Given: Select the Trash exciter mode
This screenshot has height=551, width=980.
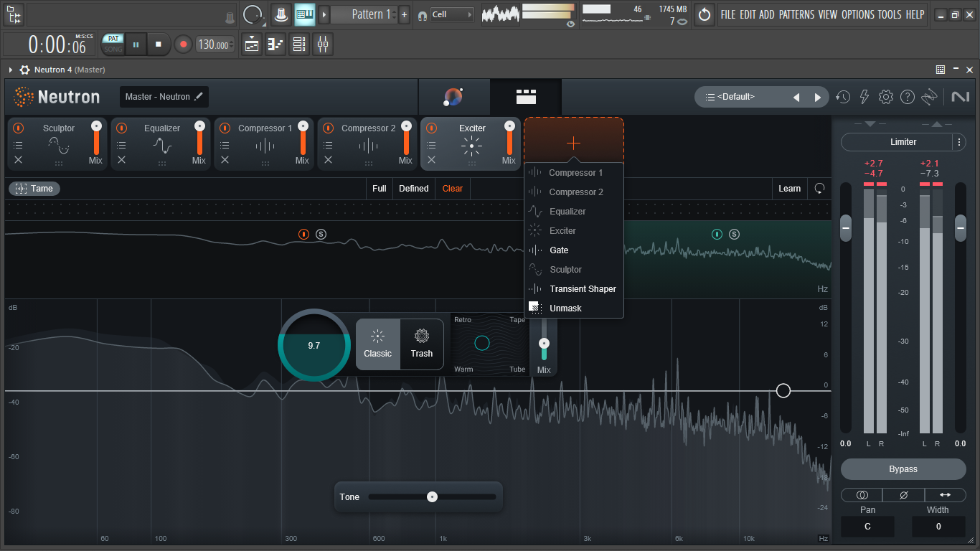Looking at the screenshot, I should 422,344.
